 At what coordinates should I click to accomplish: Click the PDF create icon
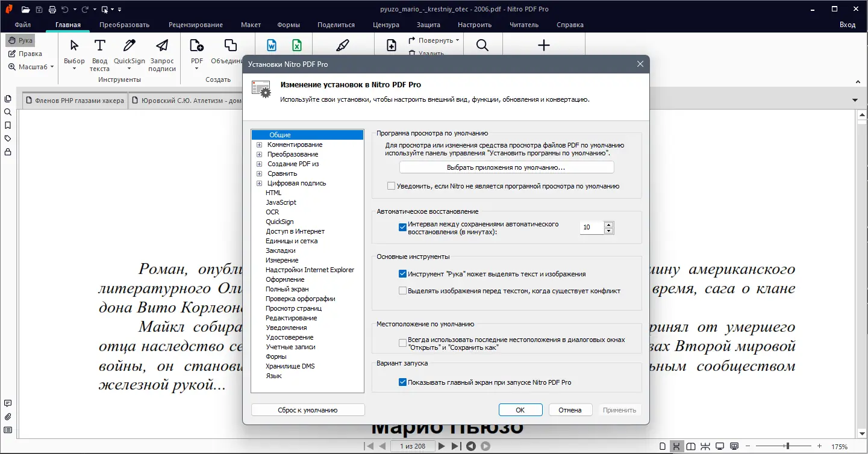[x=197, y=46]
